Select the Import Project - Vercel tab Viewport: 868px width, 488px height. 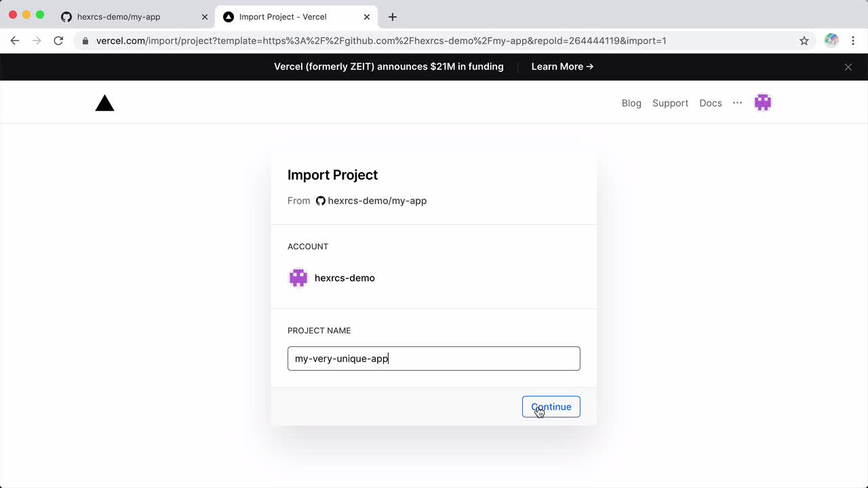coord(283,17)
